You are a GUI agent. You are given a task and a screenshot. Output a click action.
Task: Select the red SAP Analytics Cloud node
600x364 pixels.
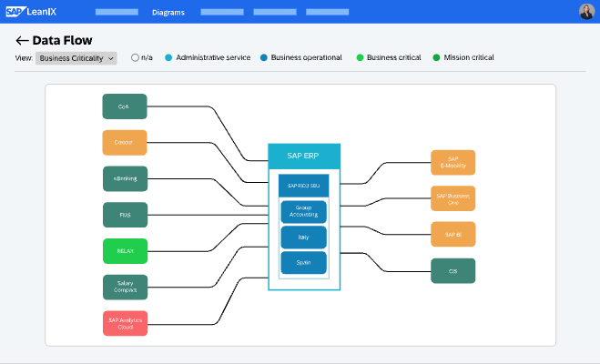click(124, 323)
